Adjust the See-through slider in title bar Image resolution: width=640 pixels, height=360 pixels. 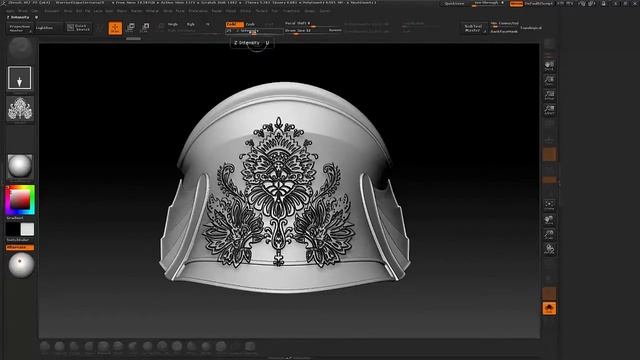click(x=488, y=4)
